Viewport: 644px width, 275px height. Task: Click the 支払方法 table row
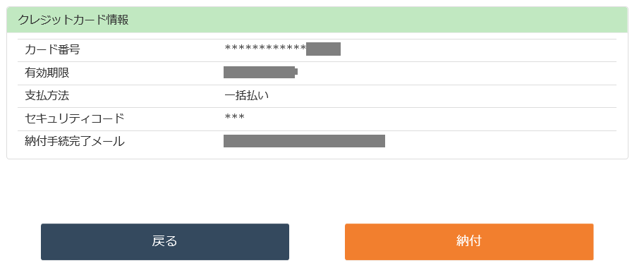317,97
